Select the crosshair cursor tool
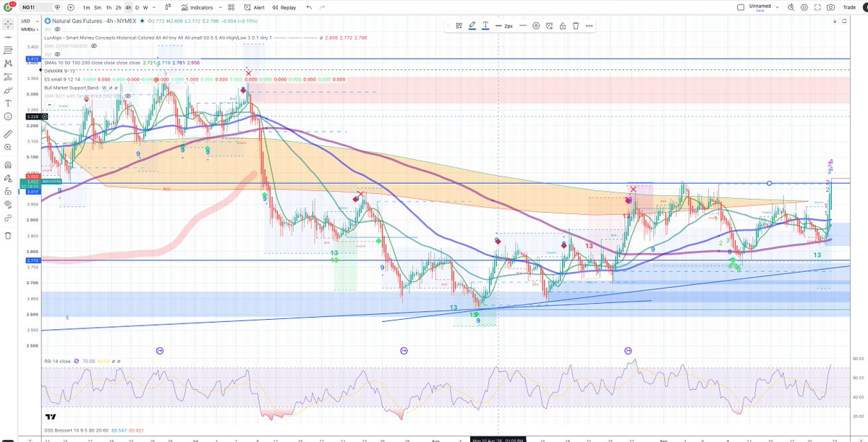Screen dimensions: 868x442 click(x=9, y=22)
